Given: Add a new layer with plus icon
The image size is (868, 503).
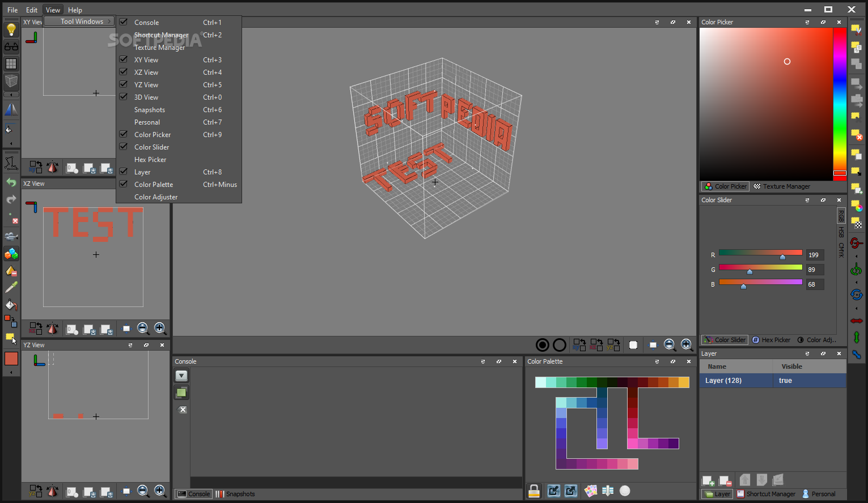Looking at the screenshot, I should (708, 481).
